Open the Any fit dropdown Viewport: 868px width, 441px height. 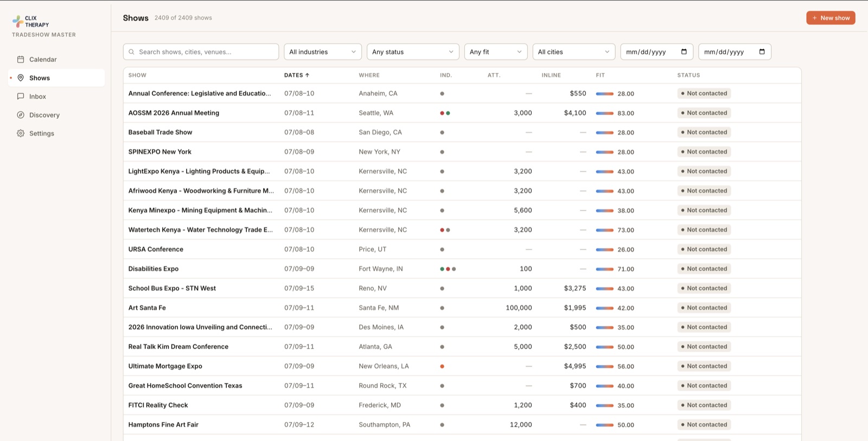click(x=496, y=52)
